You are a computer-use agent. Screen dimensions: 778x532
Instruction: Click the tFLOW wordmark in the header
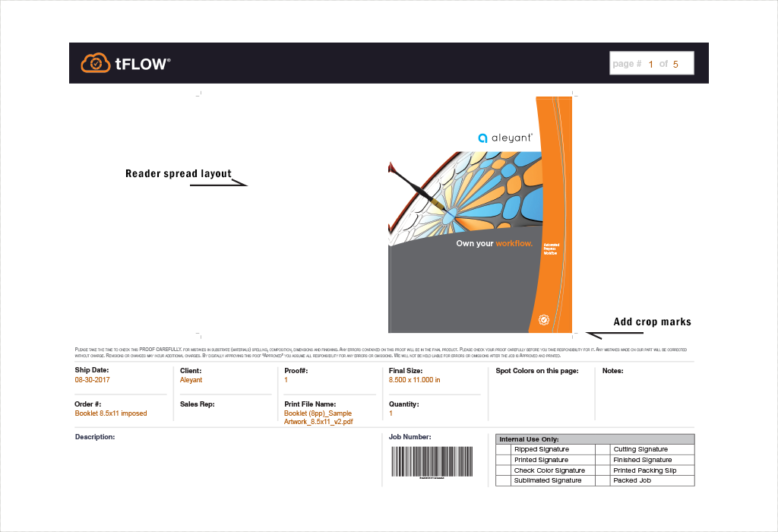coord(143,64)
